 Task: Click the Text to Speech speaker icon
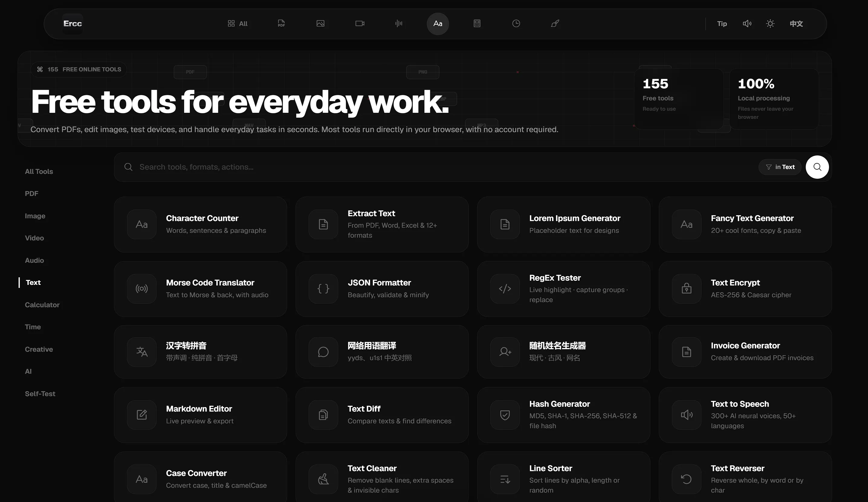pyautogui.click(x=686, y=415)
